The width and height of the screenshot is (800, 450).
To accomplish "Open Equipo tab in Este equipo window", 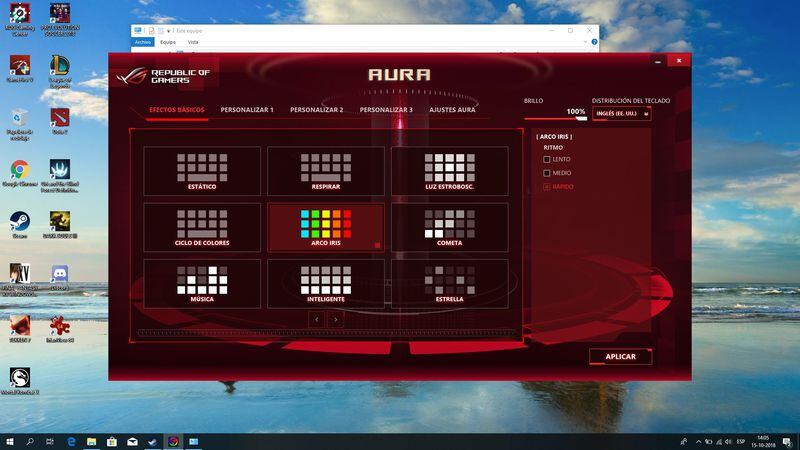I will pyautogui.click(x=168, y=42).
